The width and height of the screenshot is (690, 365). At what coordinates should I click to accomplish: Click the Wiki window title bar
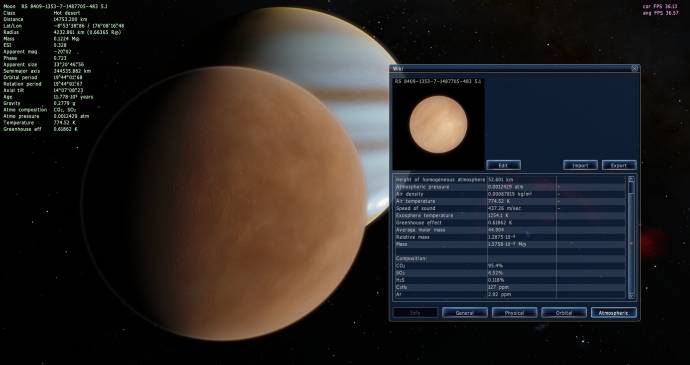510,69
